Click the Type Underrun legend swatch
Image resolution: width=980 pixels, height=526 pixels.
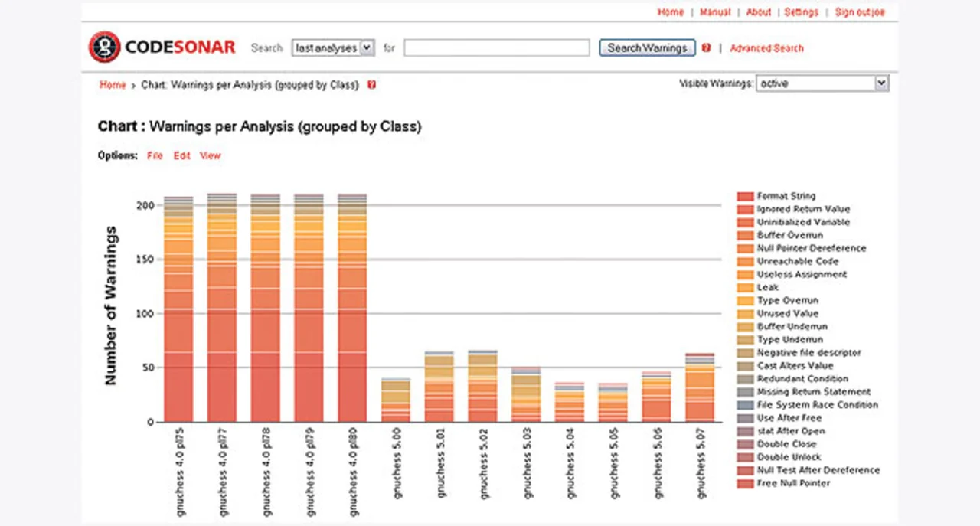745,339
